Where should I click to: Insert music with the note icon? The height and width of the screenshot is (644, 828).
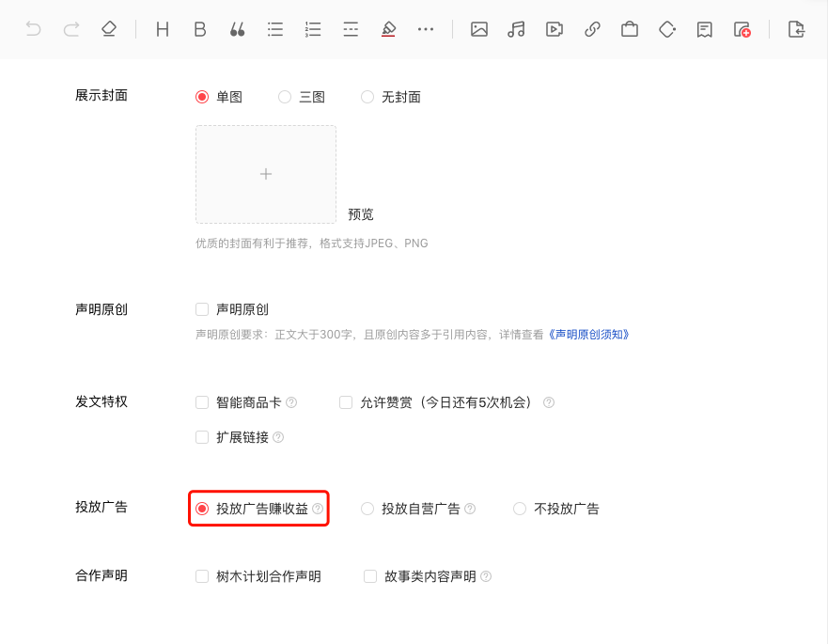tap(516, 29)
